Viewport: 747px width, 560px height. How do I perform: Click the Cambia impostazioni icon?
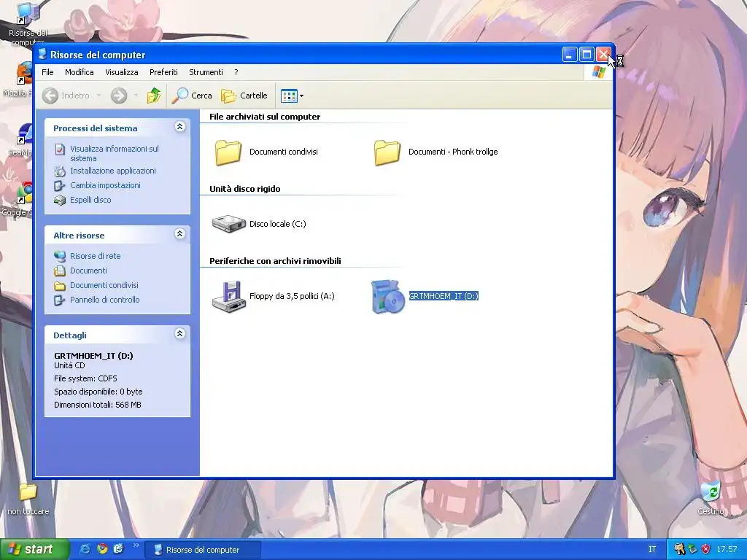(x=60, y=186)
